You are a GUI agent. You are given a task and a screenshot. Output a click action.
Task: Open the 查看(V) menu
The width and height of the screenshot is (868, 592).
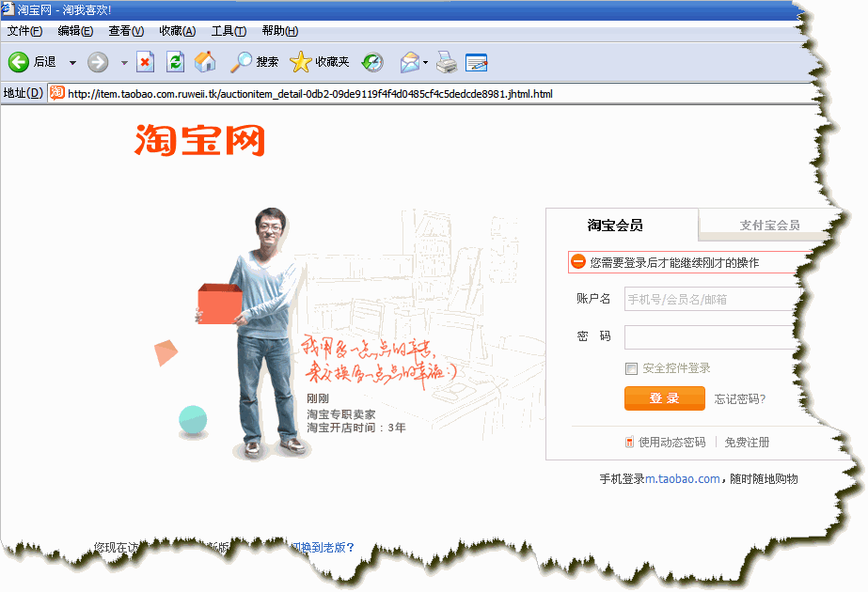tap(126, 31)
